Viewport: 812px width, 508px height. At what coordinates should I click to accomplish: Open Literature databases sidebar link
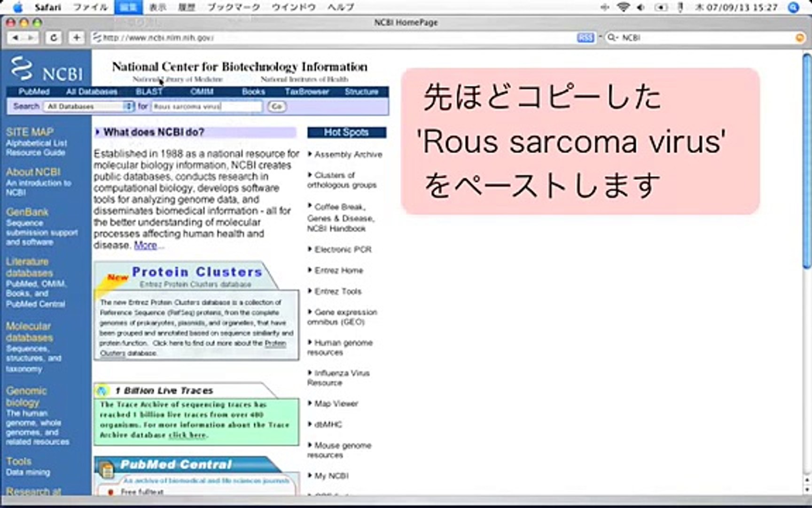coord(29,267)
